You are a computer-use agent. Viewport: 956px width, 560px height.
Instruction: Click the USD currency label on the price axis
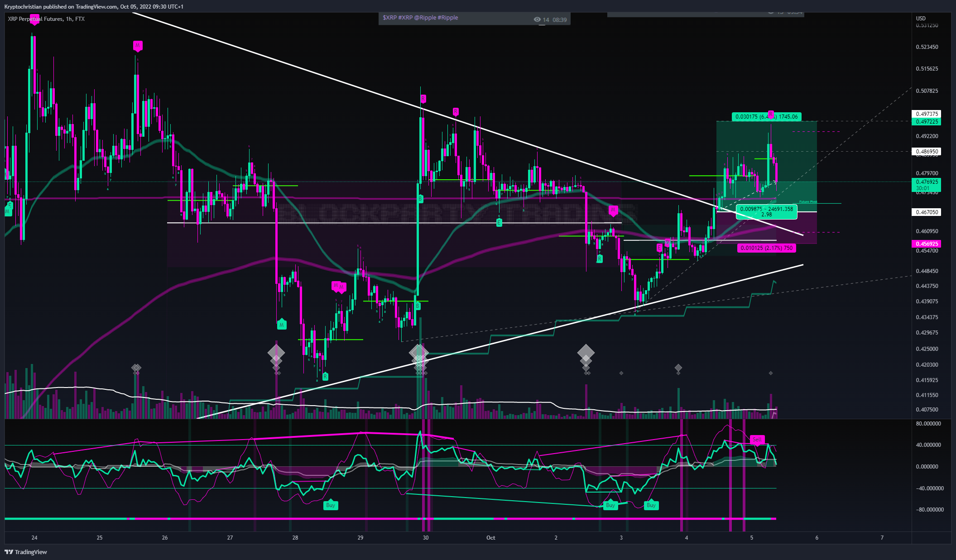coord(921,19)
